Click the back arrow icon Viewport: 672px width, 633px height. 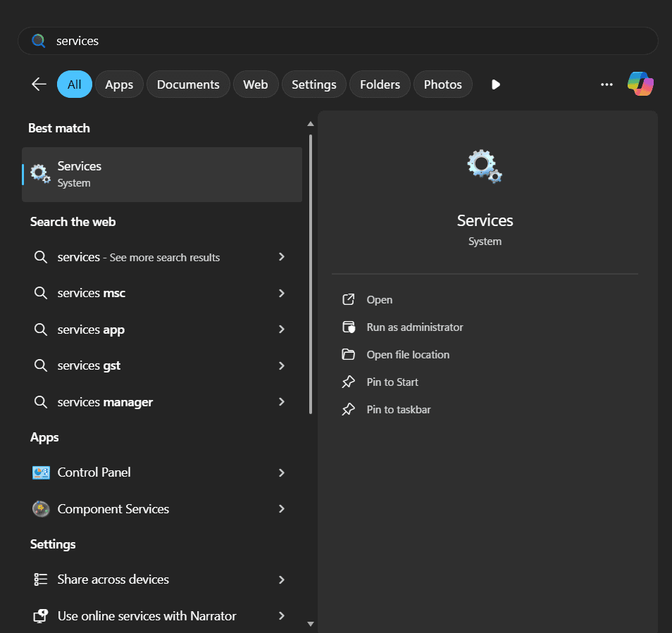pyautogui.click(x=39, y=84)
